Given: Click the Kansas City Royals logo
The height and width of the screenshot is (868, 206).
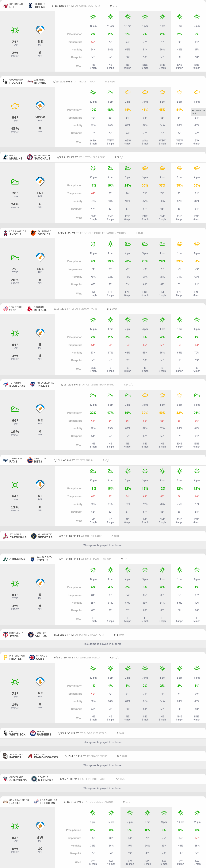Looking at the screenshot, I should [x=33, y=559].
